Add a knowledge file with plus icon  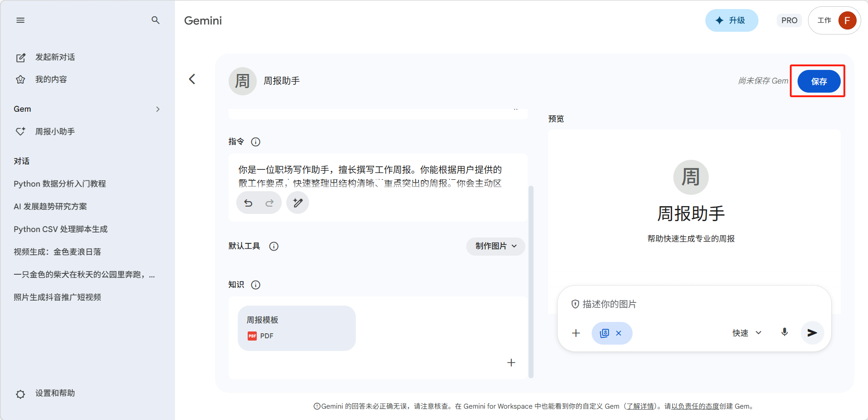pos(511,362)
